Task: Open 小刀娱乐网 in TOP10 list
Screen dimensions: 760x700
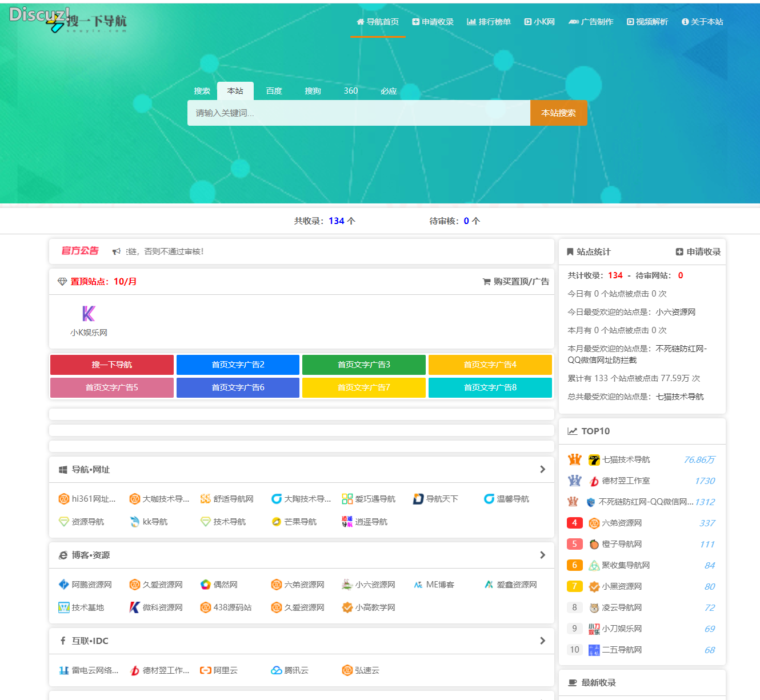Action: pos(622,629)
